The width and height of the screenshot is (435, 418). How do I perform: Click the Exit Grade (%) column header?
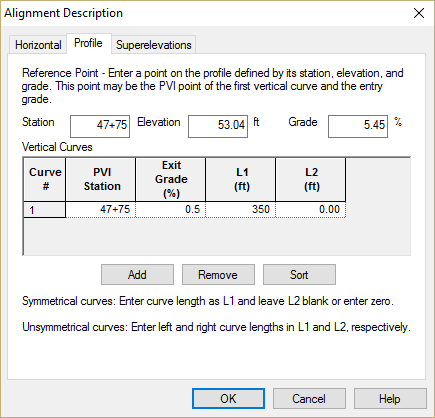(x=171, y=179)
